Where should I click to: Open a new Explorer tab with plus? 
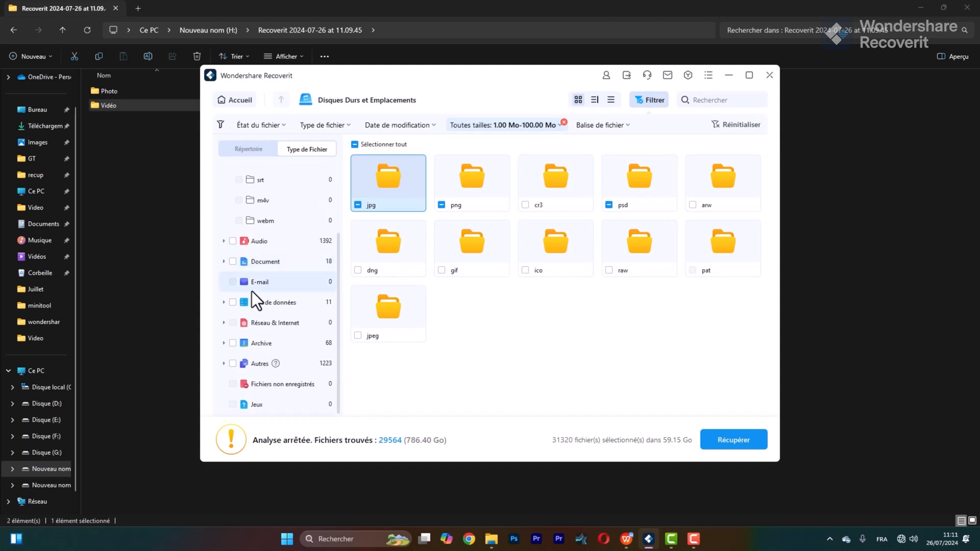click(x=138, y=9)
